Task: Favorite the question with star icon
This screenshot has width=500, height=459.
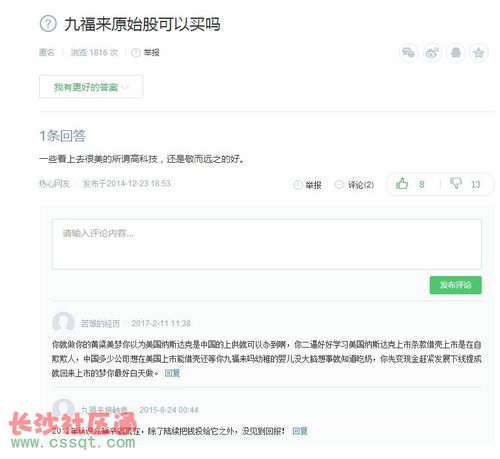Action: [x=479, y=53]
